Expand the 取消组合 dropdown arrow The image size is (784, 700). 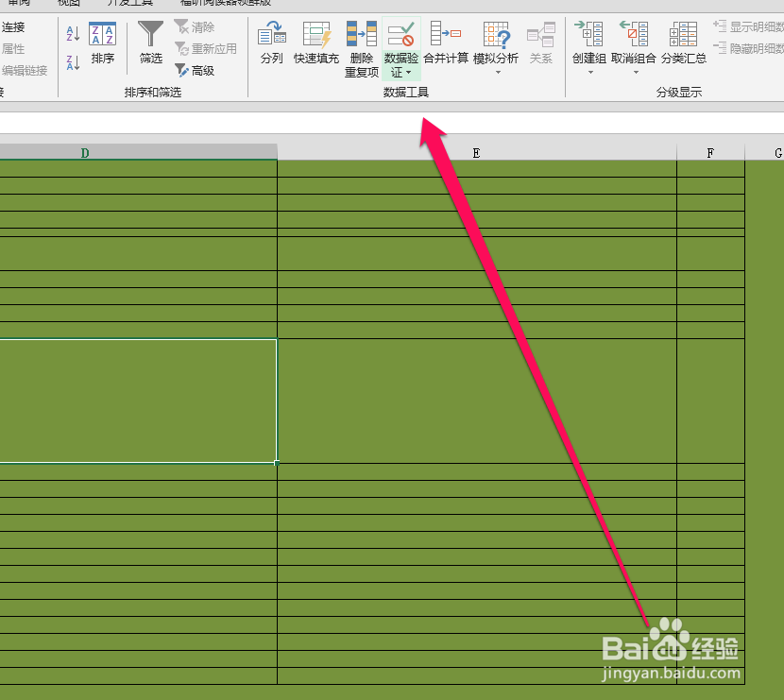coord(636,73)
